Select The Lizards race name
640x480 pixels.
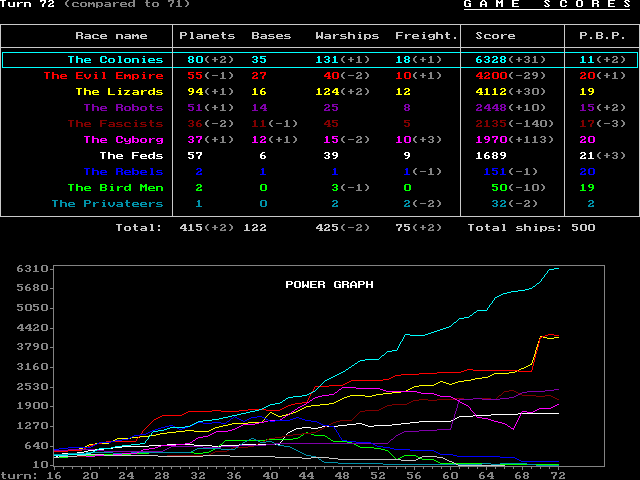(120, 91)
